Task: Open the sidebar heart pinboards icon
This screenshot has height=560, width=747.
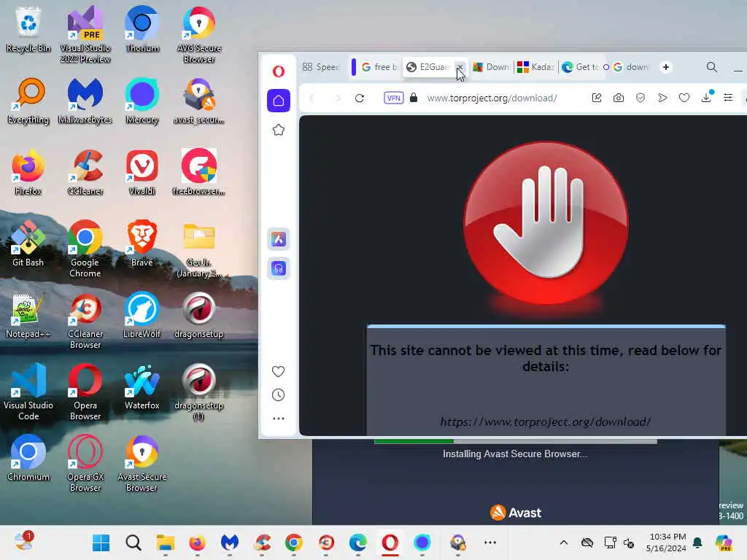Action: tap(278, 371)
